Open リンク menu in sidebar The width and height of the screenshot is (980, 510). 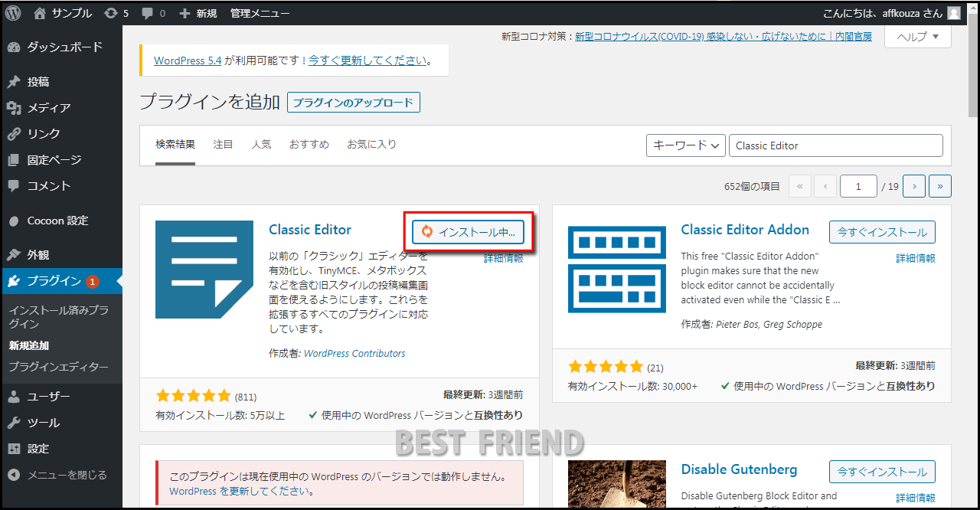(x=61, y=134)
